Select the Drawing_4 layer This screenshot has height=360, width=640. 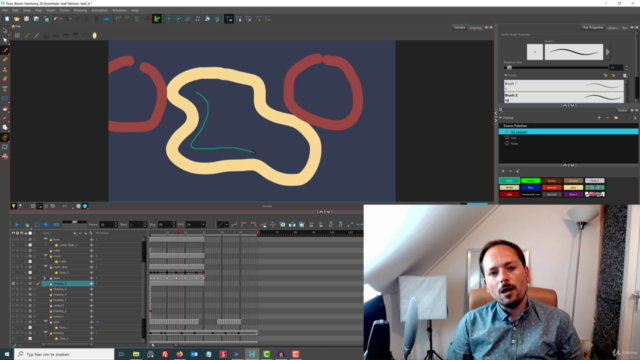(x=60, y=294)
